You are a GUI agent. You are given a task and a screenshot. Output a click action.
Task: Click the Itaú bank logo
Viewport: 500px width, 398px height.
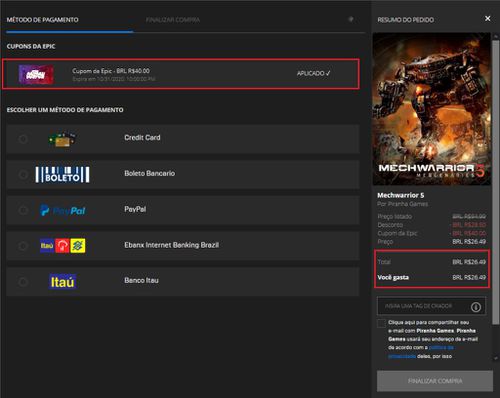[62, 282]
